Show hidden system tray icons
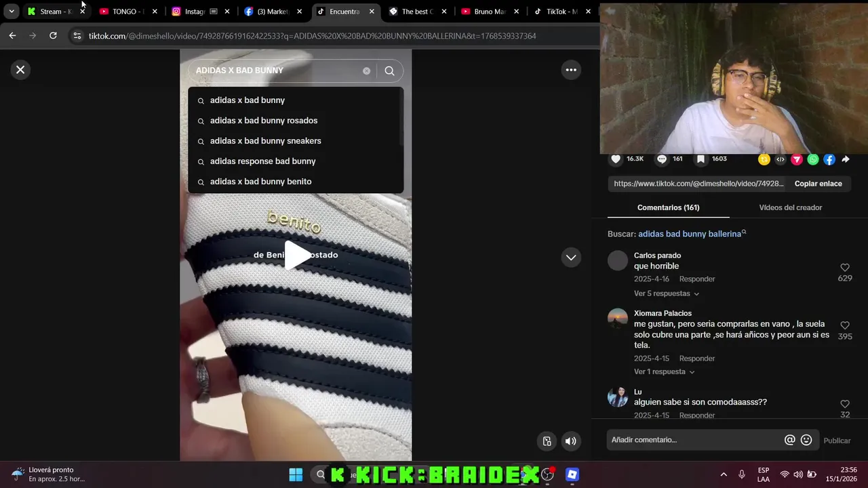Image resolution: width=868 pixels, height=488 pixels. pyautogui.click(x=724, y=474)
